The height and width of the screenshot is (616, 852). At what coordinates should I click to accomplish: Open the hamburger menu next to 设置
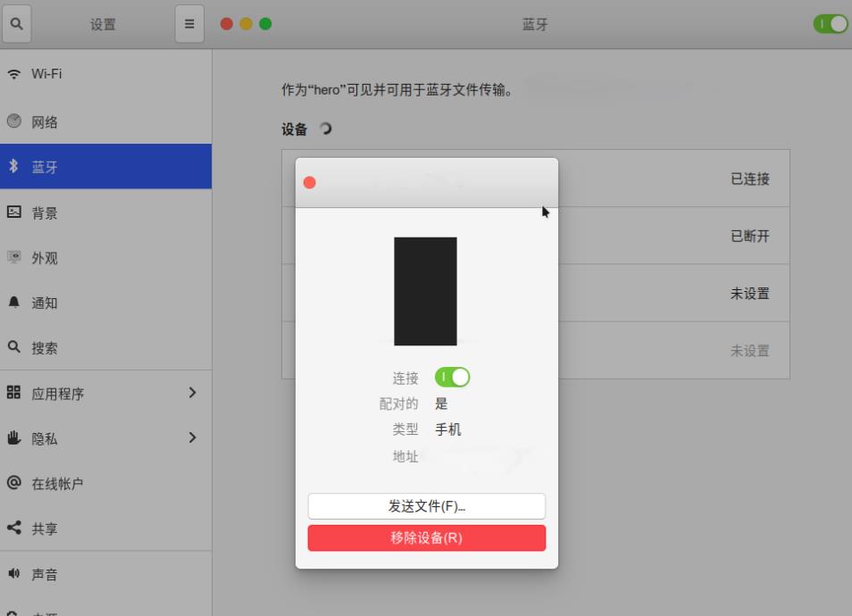pyautogui.click(x=188, y=24)
